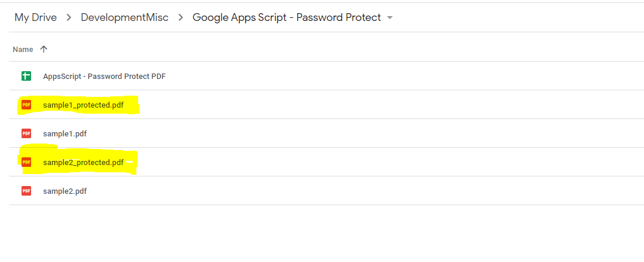Screen dimensions: 644x262
Task: Click the sort direction arrow next to Name
Action: [44, 49]
